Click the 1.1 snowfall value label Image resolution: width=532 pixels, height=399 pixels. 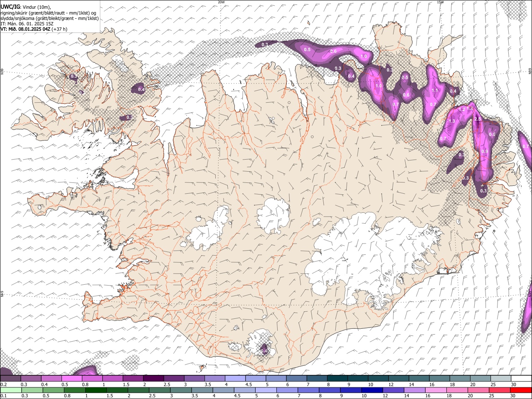tap(435, 90)
